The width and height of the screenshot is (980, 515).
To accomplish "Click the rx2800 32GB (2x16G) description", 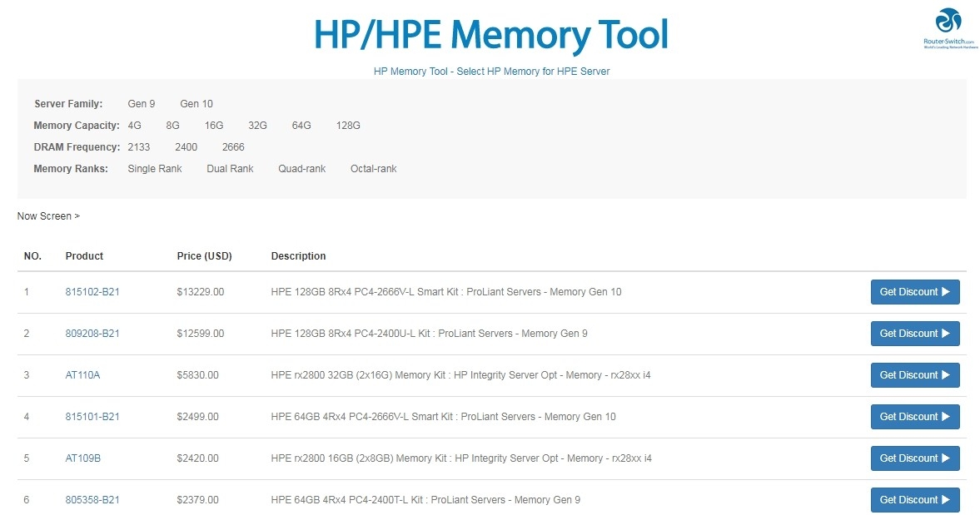I will click(460, 375).
